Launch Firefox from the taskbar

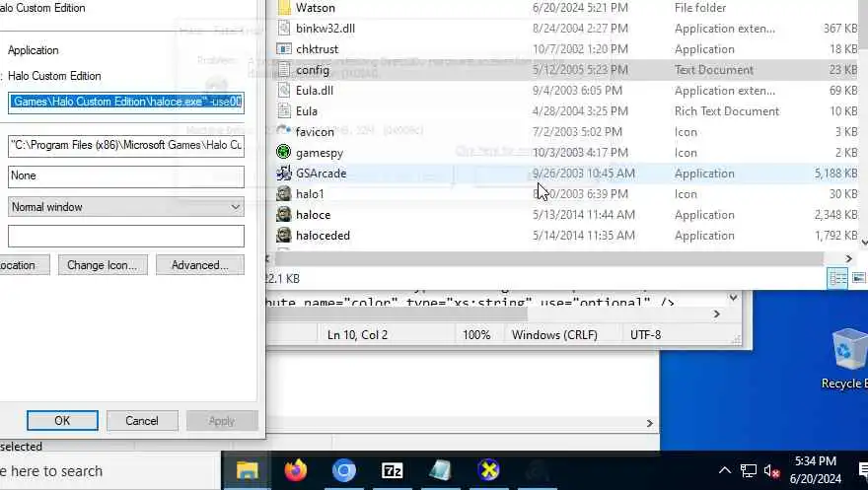click(296, 470)
